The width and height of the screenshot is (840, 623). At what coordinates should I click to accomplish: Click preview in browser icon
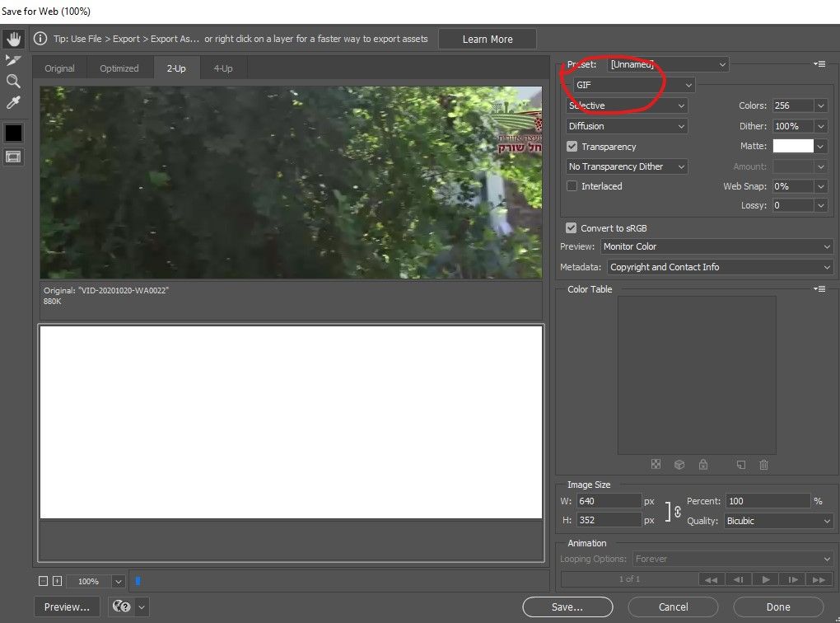[122, 607]
